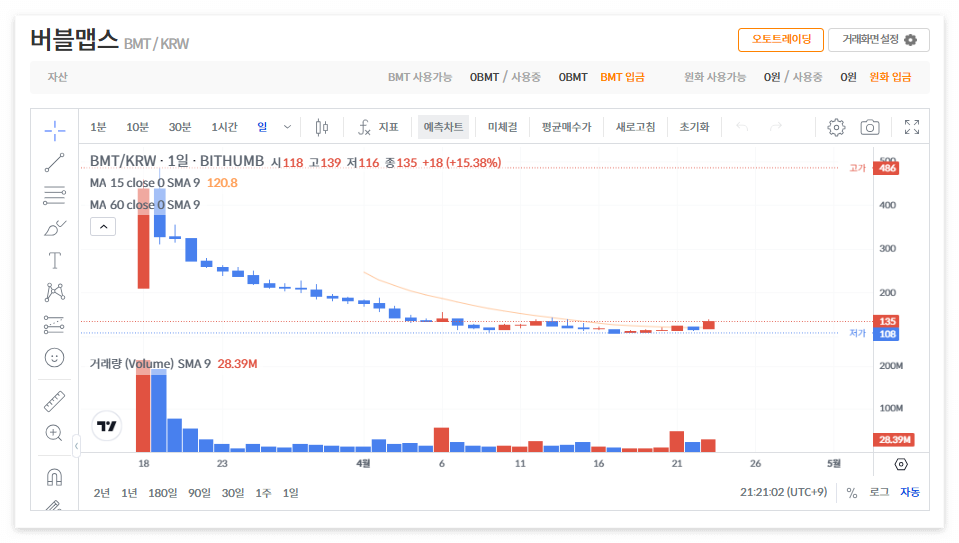Take a chart snapshot with camera
This screenshot has width=959, height=543.
click(x=870, y=127)
